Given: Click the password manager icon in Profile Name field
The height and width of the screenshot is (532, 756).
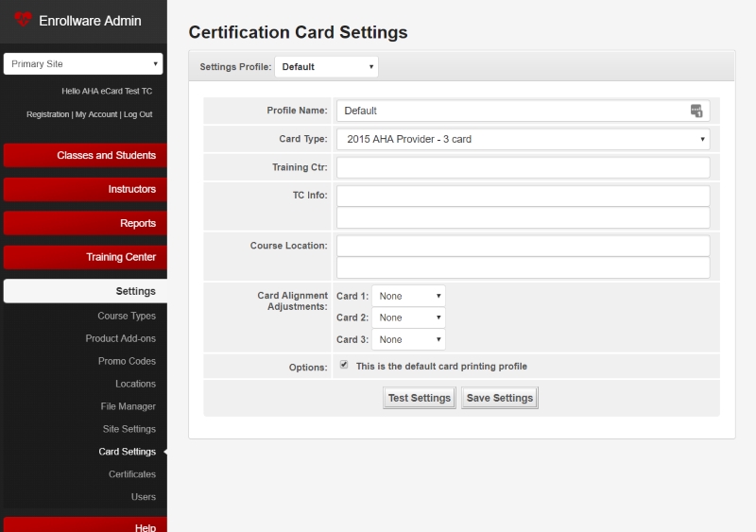Looking at the screenshot, I should [696, 111].
